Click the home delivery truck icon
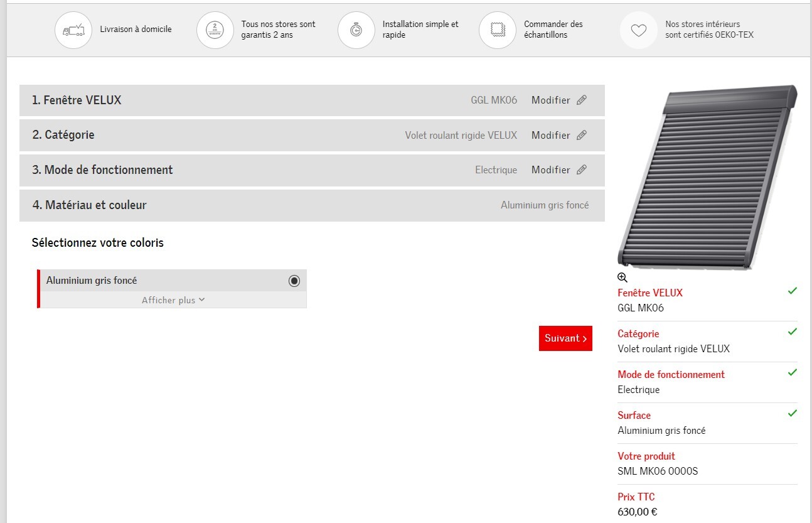This screenshot has width=812, height=523. [73, 30]
